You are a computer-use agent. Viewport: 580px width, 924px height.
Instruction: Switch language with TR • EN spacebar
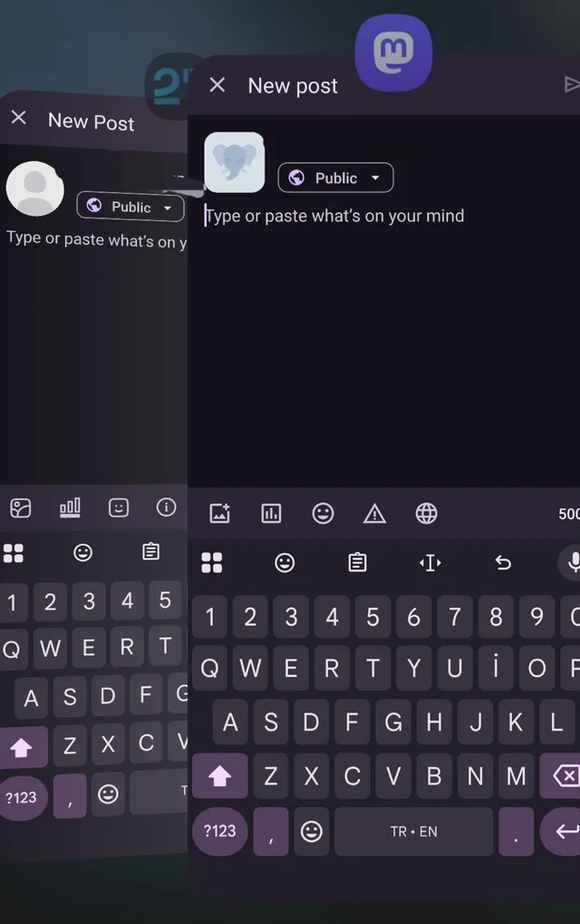click(414, 832)
